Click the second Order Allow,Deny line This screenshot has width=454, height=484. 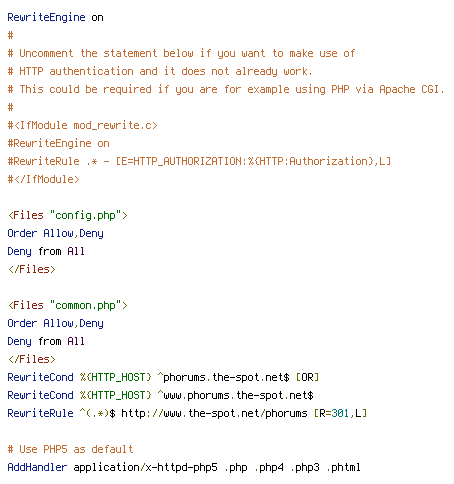pyautogui.click(x=55, y=323)
